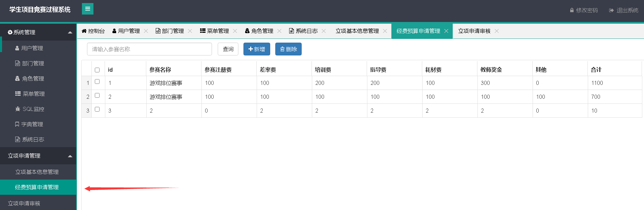Click 游戏排位赛事 in row id 1
644x210 pixels.
tap(166, 83)
